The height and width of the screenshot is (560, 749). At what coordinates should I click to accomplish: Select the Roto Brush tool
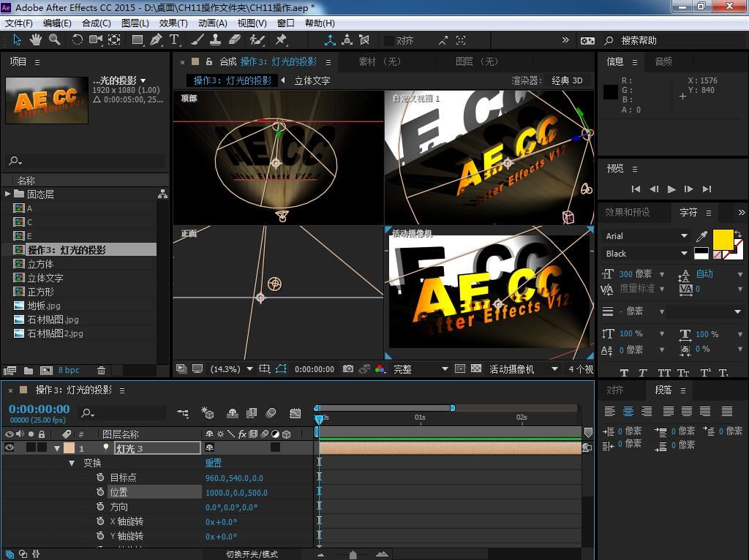257,40
